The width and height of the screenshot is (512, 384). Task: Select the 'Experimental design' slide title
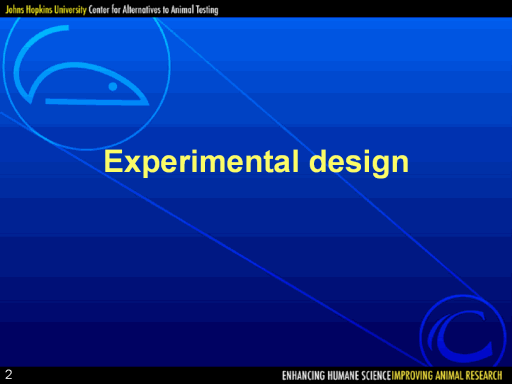click(x=256, y=162)
